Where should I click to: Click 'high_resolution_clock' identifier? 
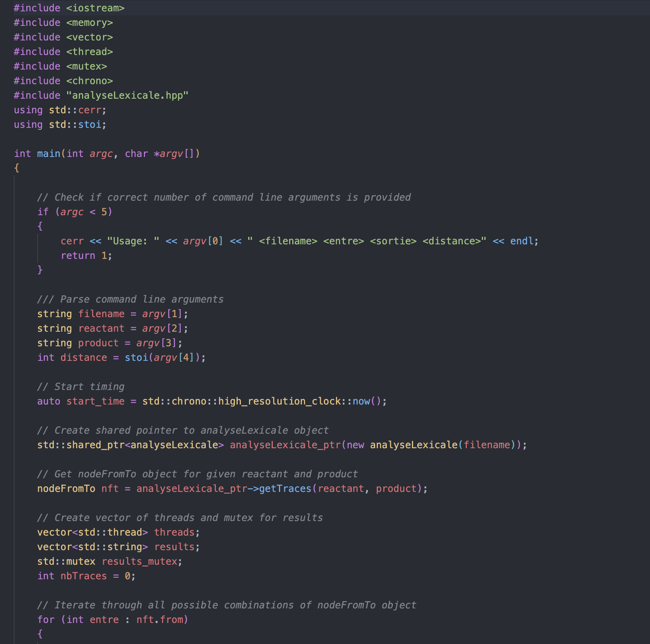click(279, 401)
